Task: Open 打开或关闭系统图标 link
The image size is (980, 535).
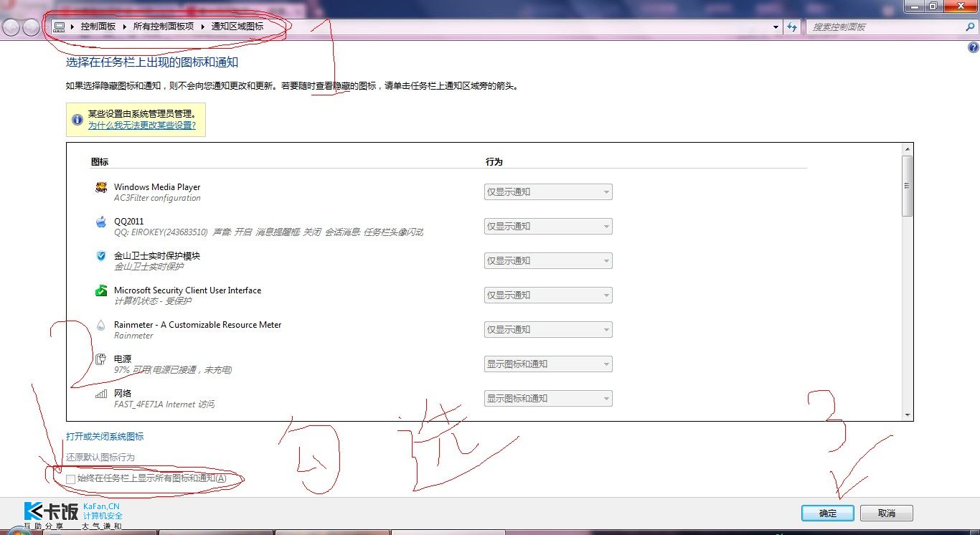Action: pos(105,436)
